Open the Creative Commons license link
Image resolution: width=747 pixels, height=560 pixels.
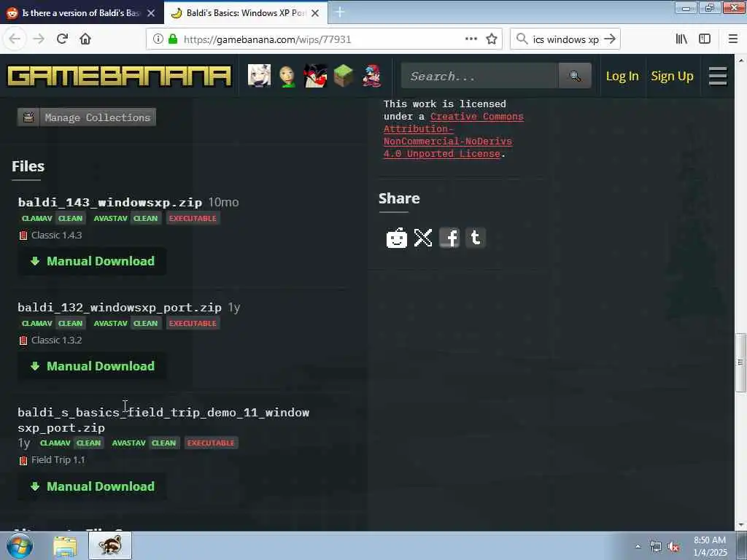453,135
